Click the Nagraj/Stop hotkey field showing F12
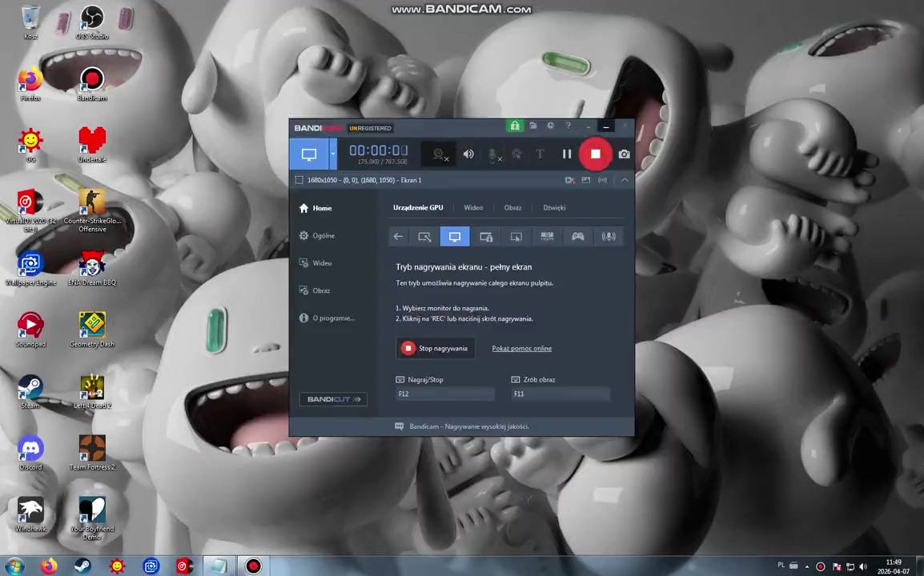 pyautogui.click(x=445, y=394)
